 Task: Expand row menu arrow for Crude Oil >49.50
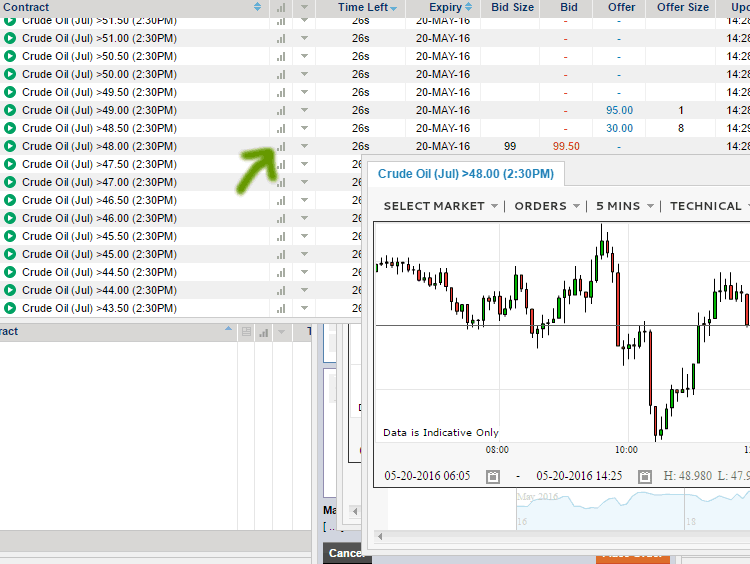coord(305,92)
